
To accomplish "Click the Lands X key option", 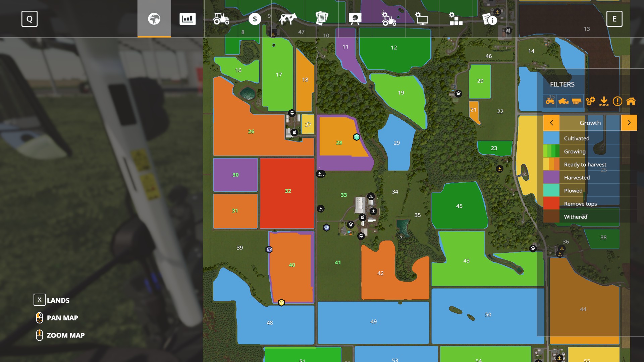I will [x=40, y=300].
